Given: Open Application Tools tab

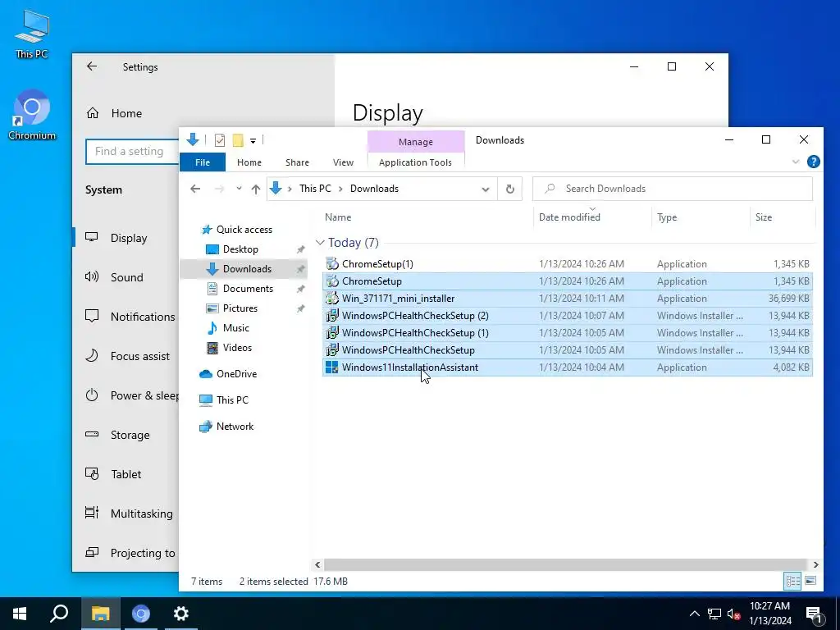Looking at the screenshot, I should tap(415, 162).
